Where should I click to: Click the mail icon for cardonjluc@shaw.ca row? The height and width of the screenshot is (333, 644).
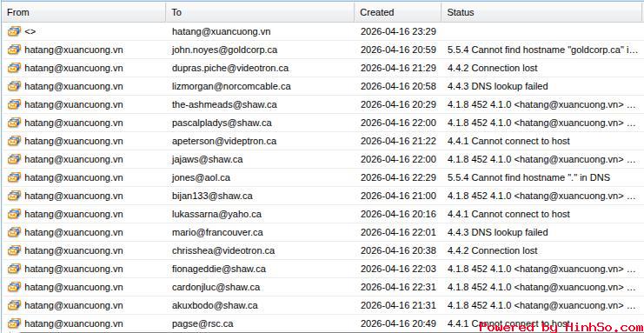(14, 287)
